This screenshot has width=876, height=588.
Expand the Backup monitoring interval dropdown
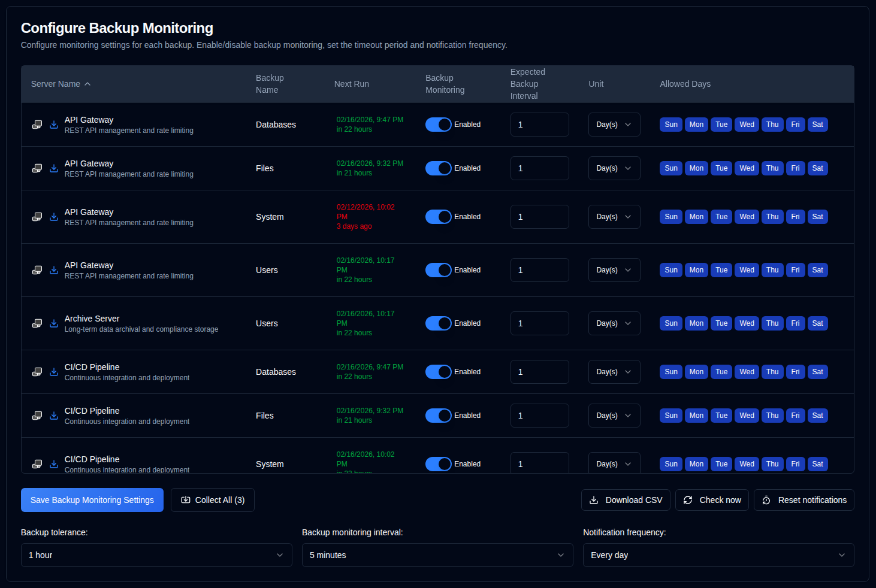coord(437,555)
